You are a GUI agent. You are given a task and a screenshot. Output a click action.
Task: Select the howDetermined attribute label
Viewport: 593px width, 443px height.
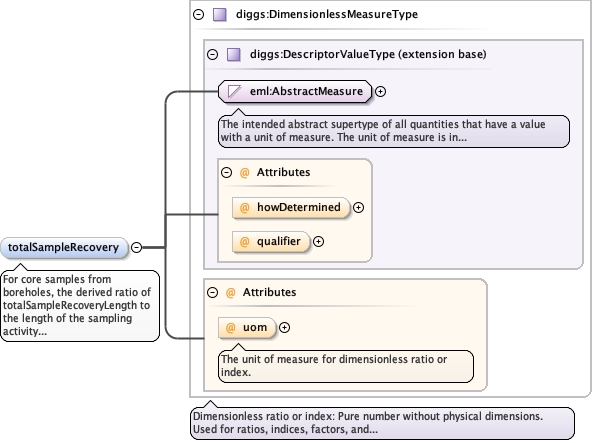[x=299, y=207]
